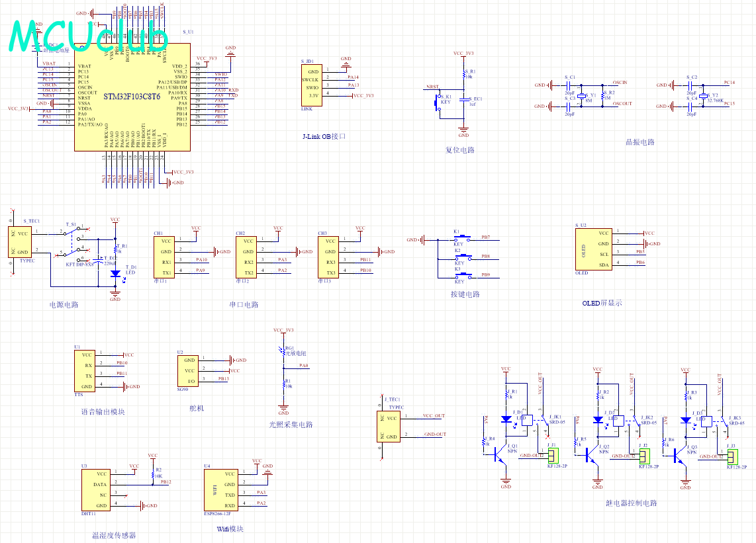This screenshot has width=756, height=543.
Task: Click the S_U2 OLED display module
Action: (x=594, y=249)
